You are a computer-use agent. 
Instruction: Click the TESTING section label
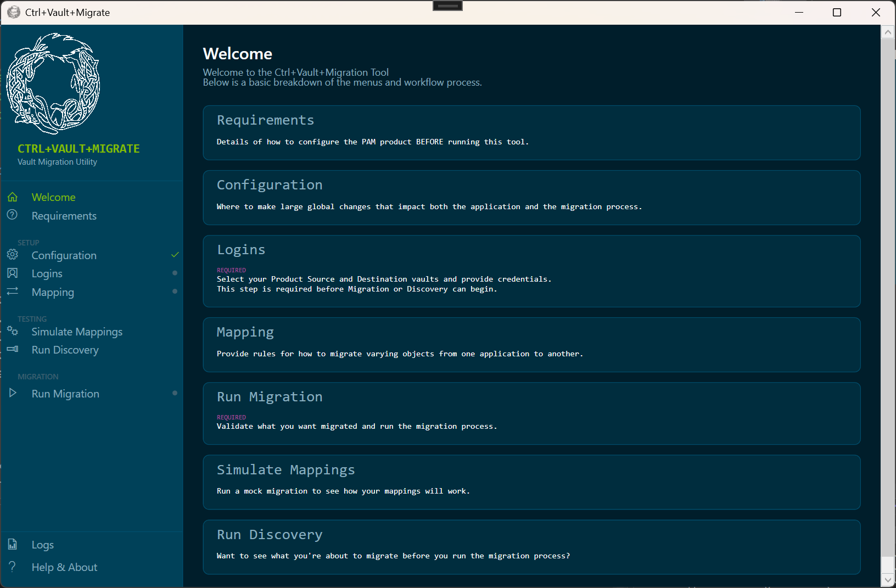tap(32, 319)
